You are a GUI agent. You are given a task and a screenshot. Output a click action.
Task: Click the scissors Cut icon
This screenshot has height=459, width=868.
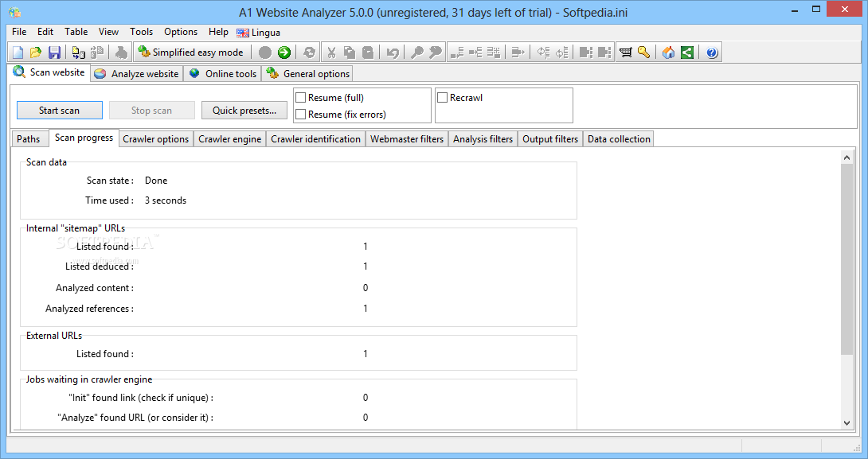(331, 53)
